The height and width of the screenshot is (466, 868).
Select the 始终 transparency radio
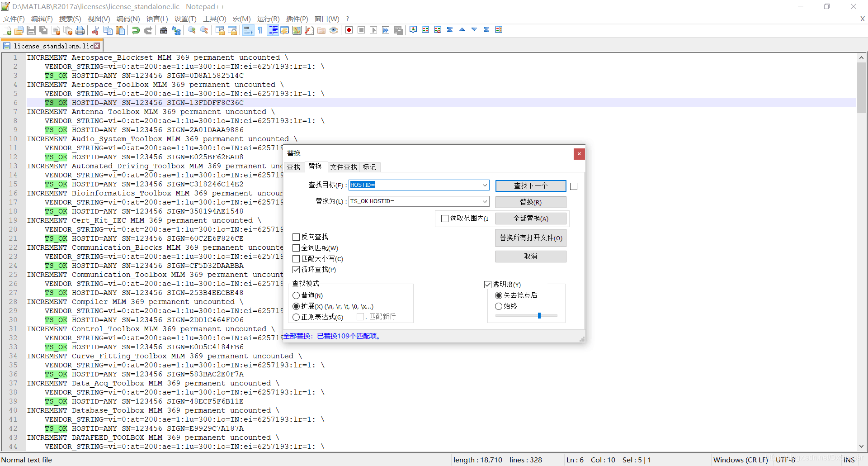[x=499, y=306]
